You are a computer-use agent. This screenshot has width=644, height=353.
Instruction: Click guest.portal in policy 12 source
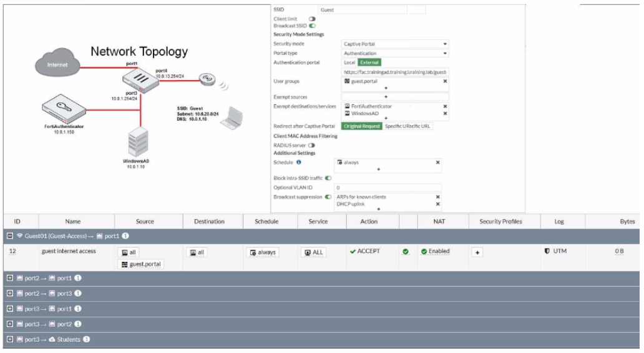coord(141,264)
